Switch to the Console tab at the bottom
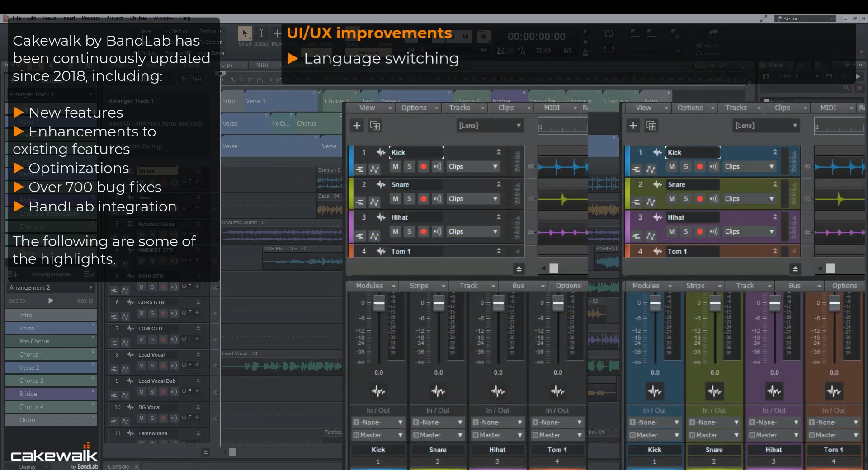868x470 pixels. [118, 466]
